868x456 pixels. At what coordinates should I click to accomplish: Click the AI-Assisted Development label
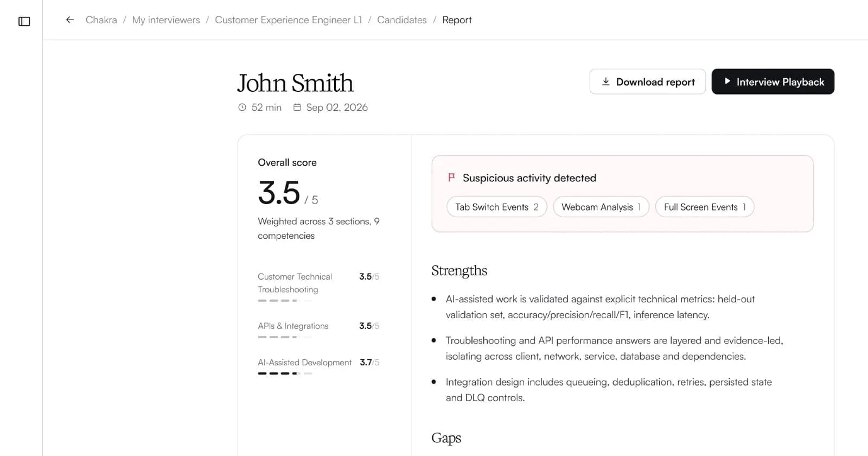pyautogui.click(x=305, y=362)
